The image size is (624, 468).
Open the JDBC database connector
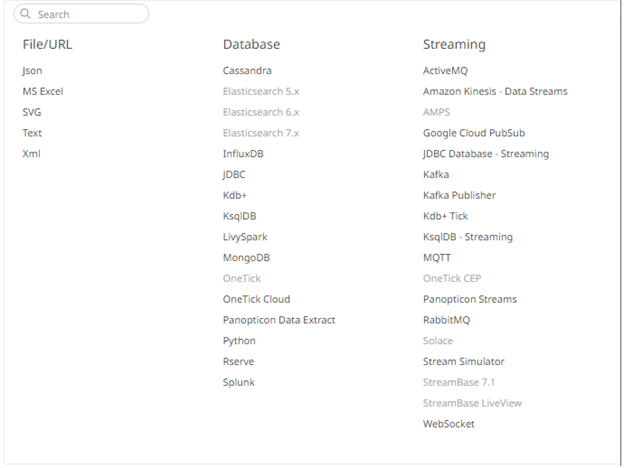click(234, 175)
